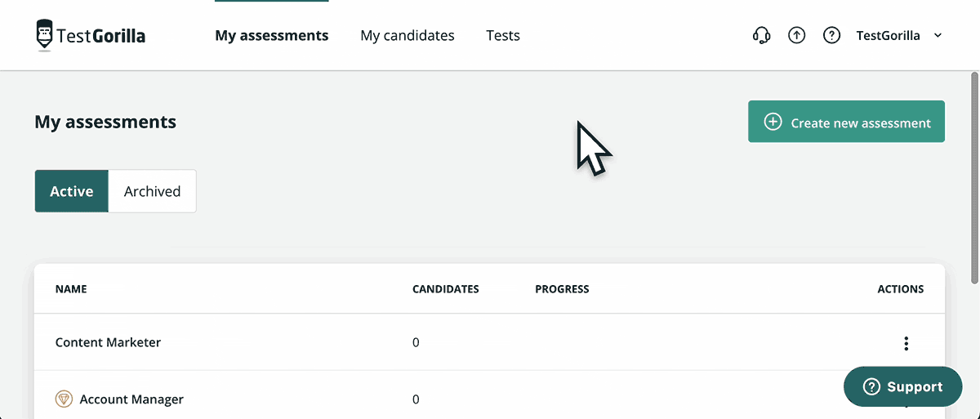
Task: Go to My assessments tab
Action: point(272,35)
